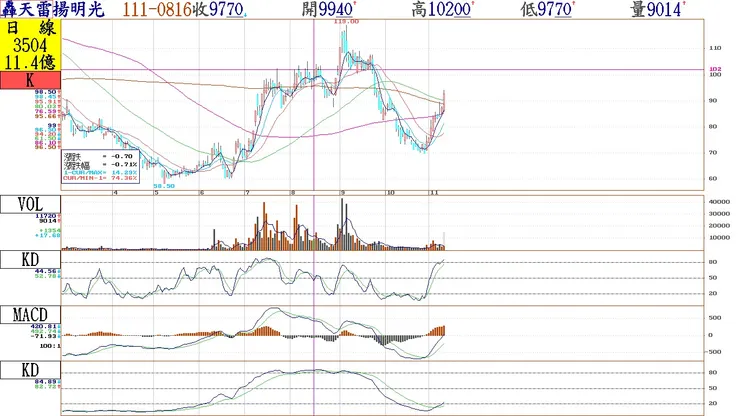This screenshot has height=416, width=740.
Task: Click the 84.89 lower KD value
Action: pyautogui.click(x=47, y=382)
